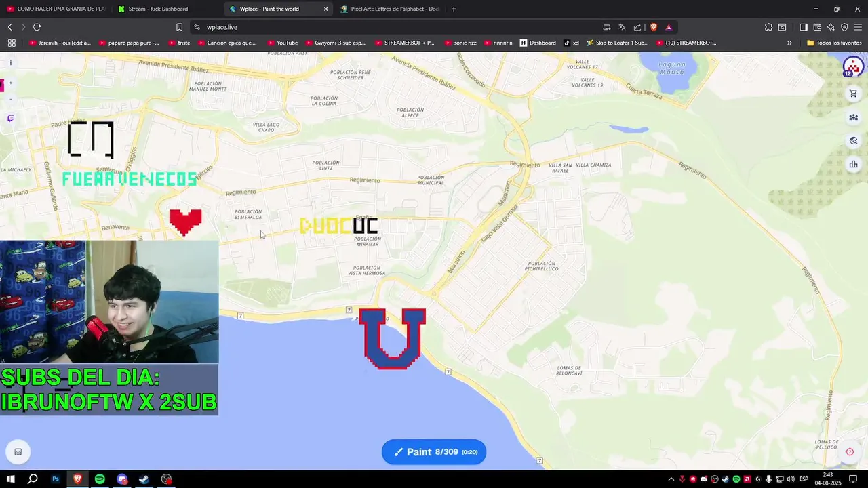This screenshot has width=868, height=488.
Task: Open the Cancion epica bookmark
Action: coord(226,43)
